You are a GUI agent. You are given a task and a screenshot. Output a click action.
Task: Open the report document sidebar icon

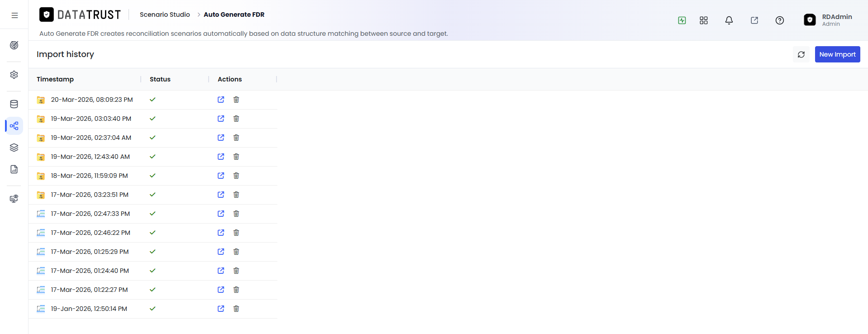(x=14, y=169)
